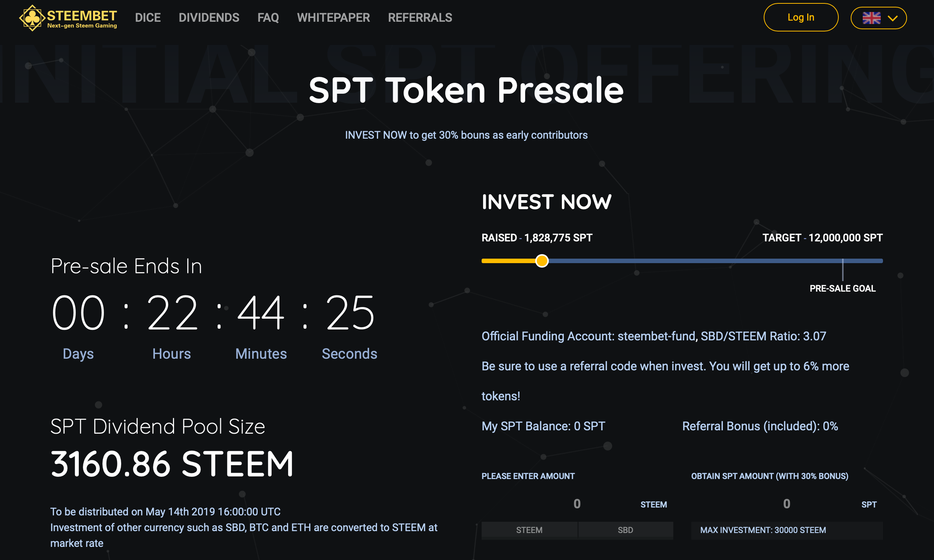Click the yellow raised progress slider handle
Image resolution: width=934 pixels, height=560 pixels.
(x=542, y=261)
